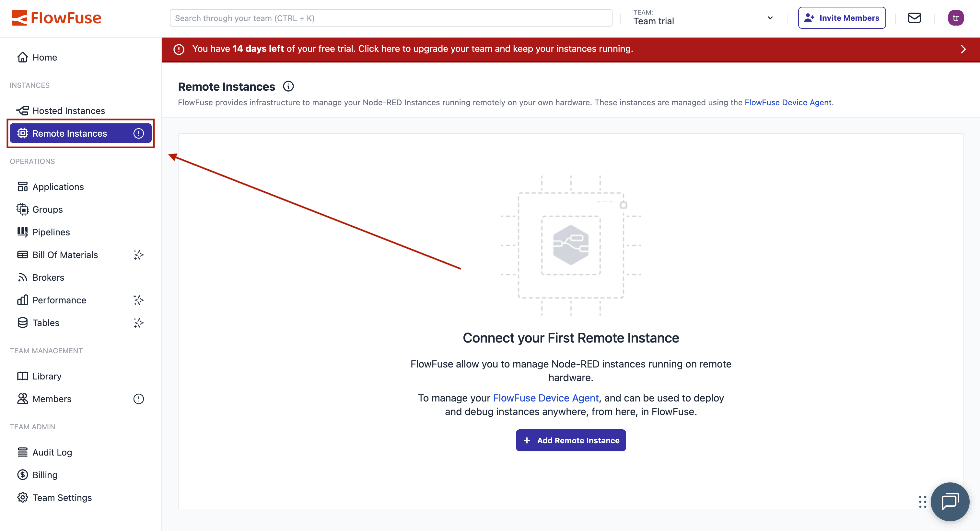
Task: Click the Add Remote Instance button
Action: (571, 440)
